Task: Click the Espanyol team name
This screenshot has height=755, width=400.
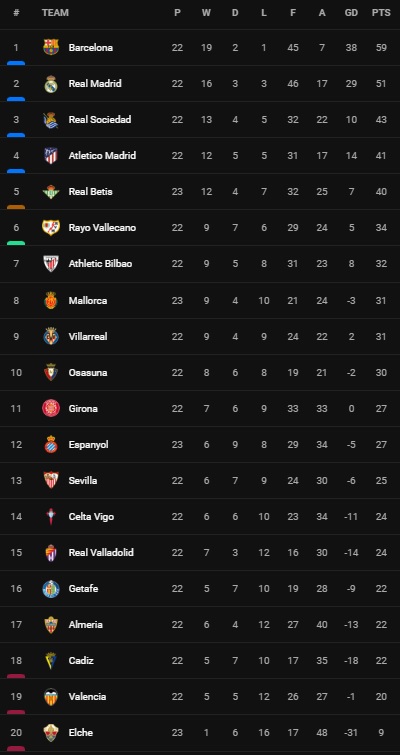Action: pyautogui.click(x=89, y=444)
